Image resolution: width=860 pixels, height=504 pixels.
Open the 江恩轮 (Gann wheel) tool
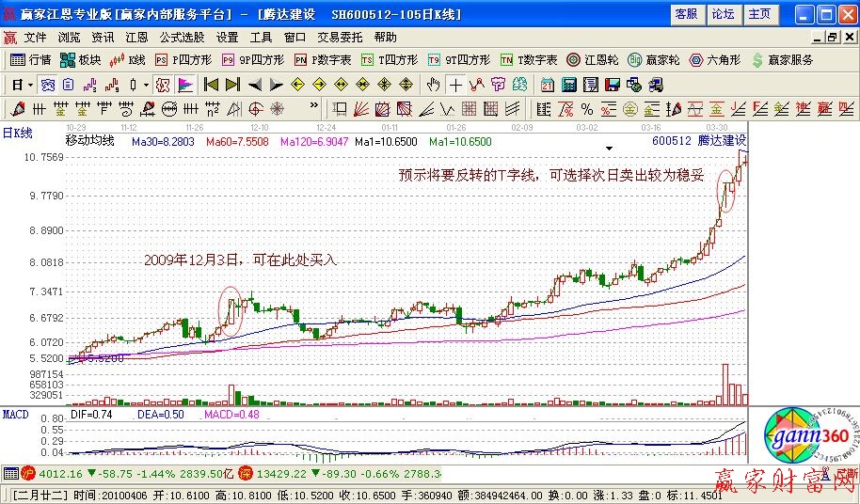[592, 59]
